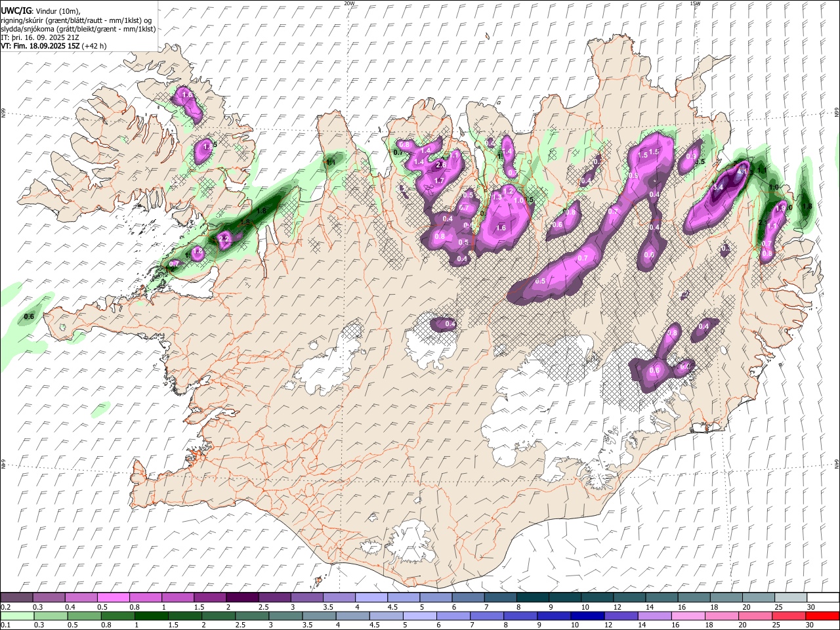The height and width of the screenshot is (630, 840).
Task: Select the pink snow swatch starting at 0.5
Action: click(x=114, y=597)
